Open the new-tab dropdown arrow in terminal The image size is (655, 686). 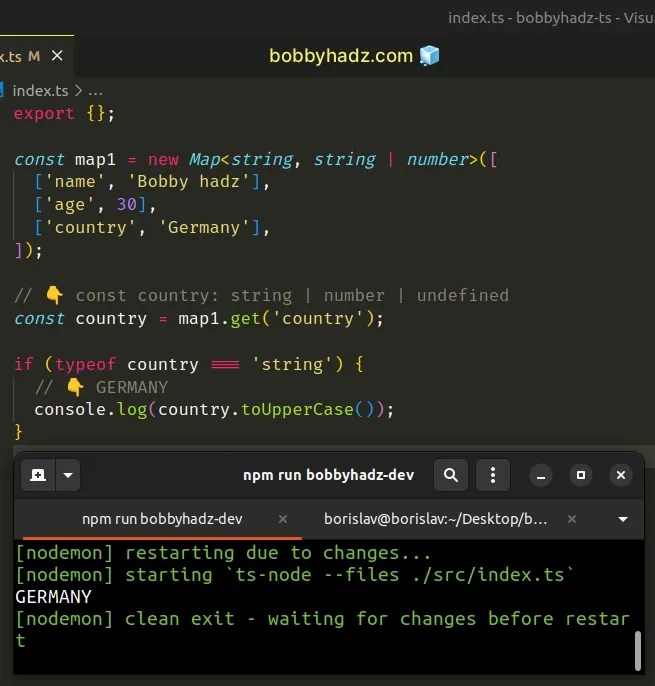tap(68, 475)
